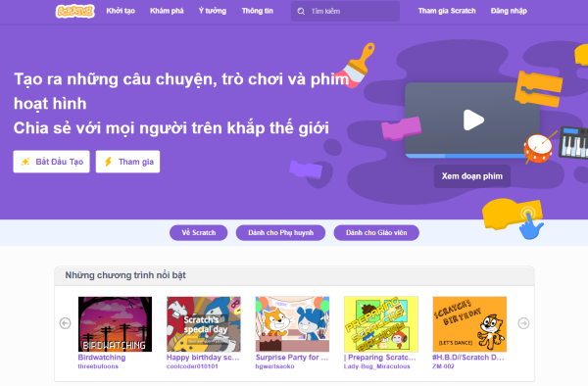Click the next arrow in featured projects
588x386 pixels.
pos(523,323)
